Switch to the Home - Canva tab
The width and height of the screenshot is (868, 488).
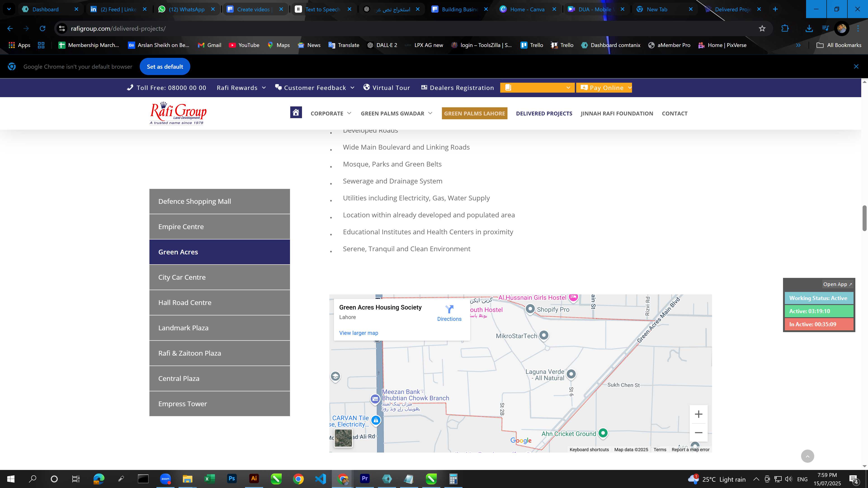click(527, 9)
